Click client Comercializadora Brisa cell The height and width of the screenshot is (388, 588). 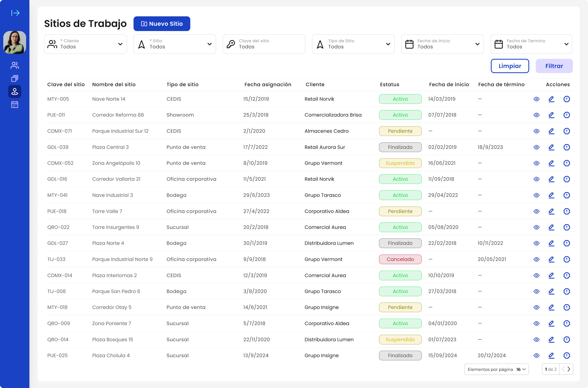[x=333, y=115]
